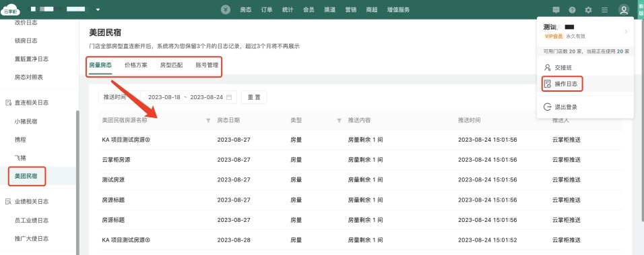Switch to the 价格方案 tab
644x255 pixels.
[x=136, y=65]
